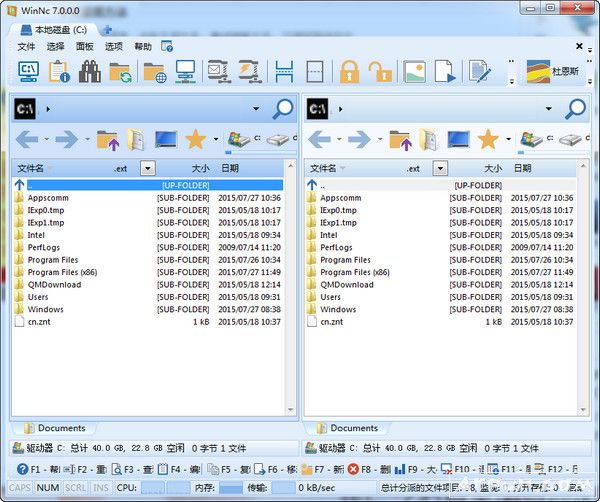Screen dimensions: 600x502
Task: Click left panel forward arrow
Action: pyautogui.click(x=67, y=139)
